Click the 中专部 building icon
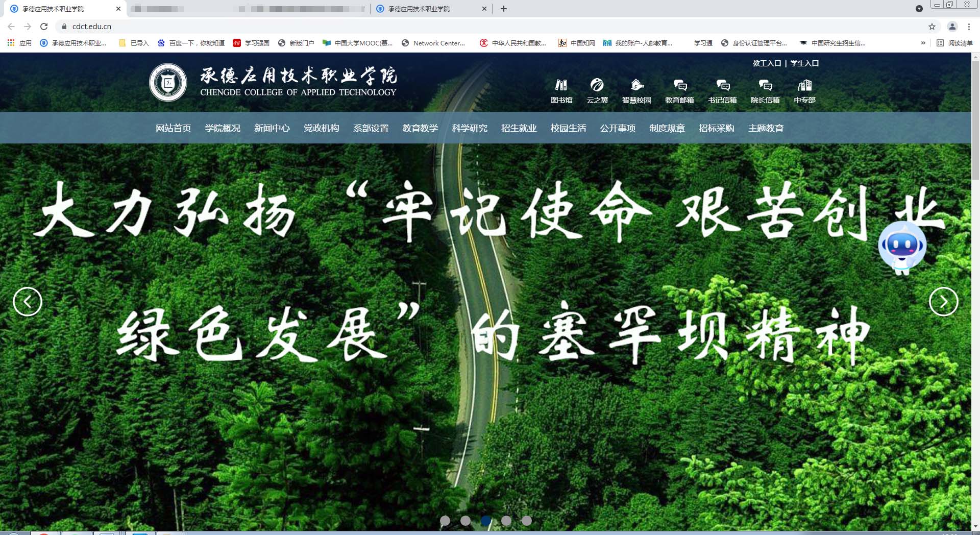The image size is (980, 535). 804,85
